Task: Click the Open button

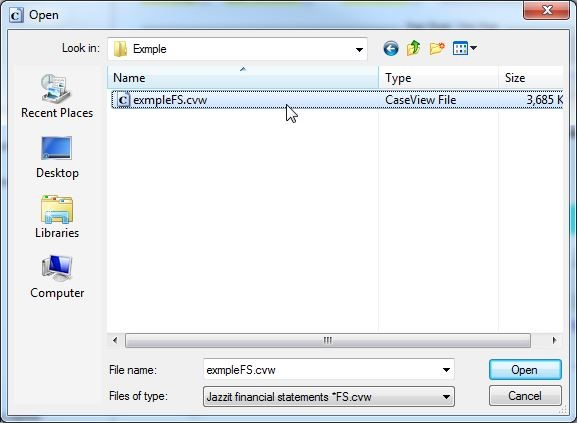Action: tap(525, 370)
